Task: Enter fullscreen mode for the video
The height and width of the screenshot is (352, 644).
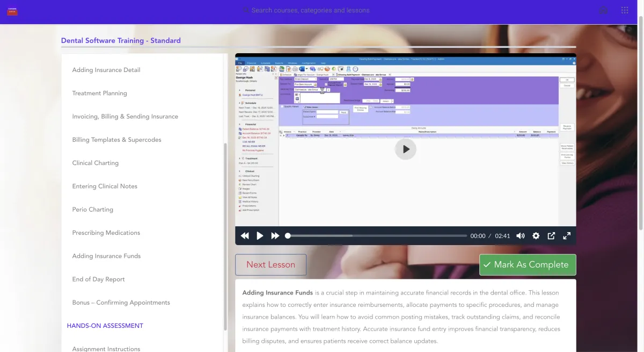Action: [567, 236]
